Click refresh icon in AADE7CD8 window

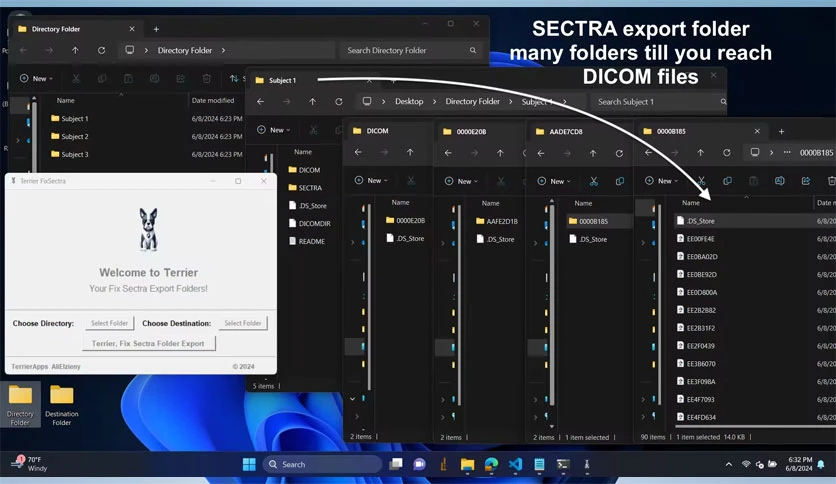(619, 153)
